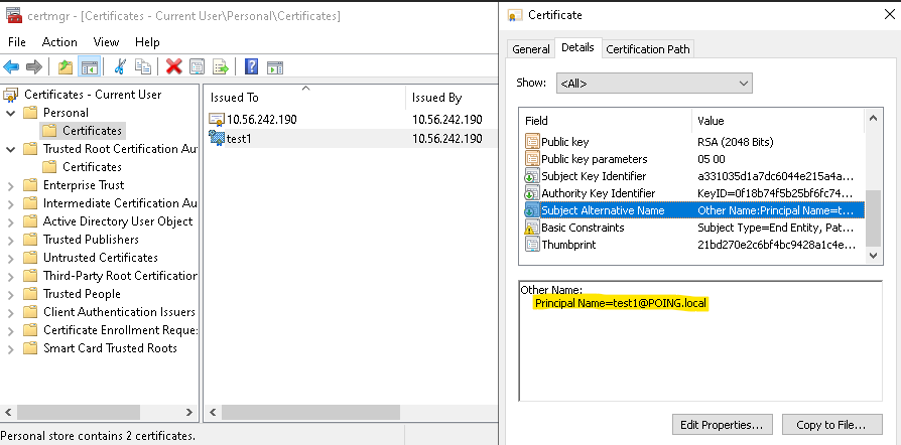Click the Cut scissors toolbar icon
This screenshot has width=901, height=445.
[x=120, y=67]
